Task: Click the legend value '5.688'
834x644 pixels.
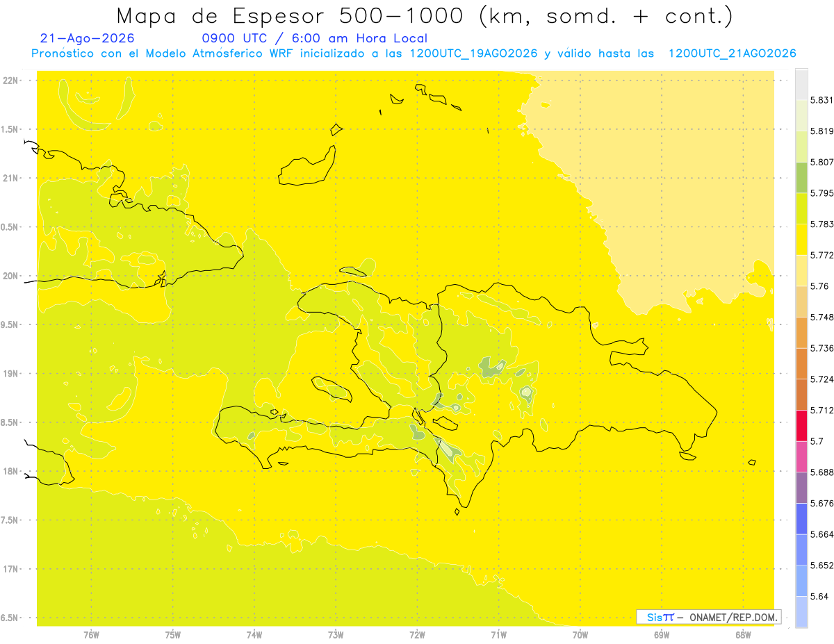Action: (821, 472)
